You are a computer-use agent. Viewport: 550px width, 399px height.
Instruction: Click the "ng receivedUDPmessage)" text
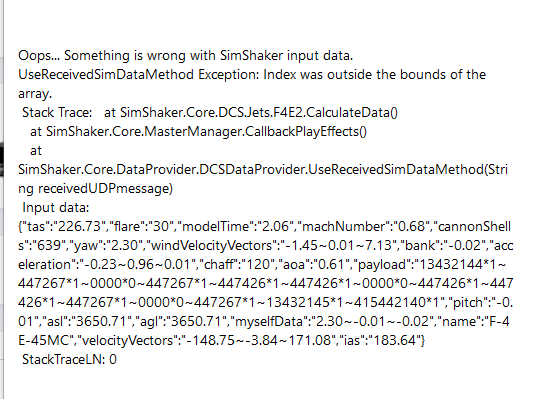point(95,189)
